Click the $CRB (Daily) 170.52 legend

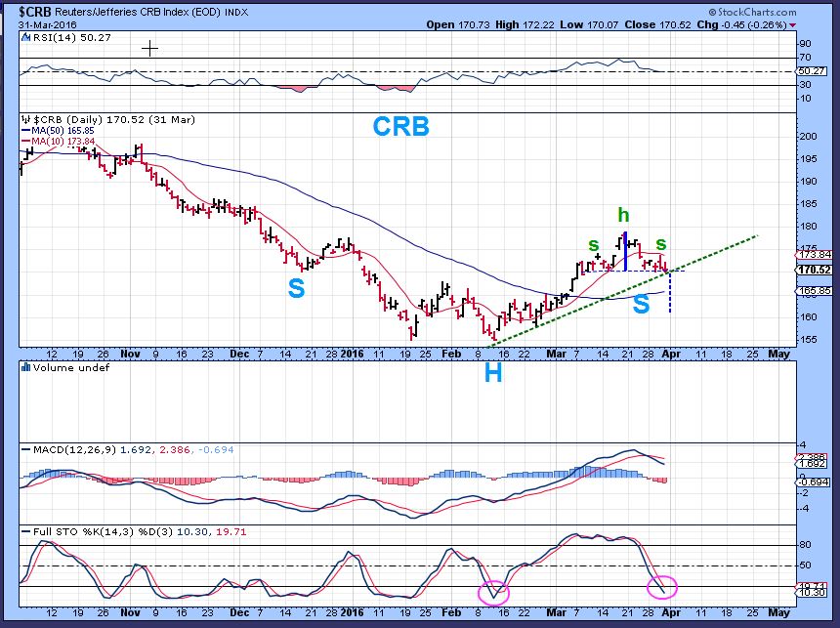pyautogui.click(x=114, y=119)
